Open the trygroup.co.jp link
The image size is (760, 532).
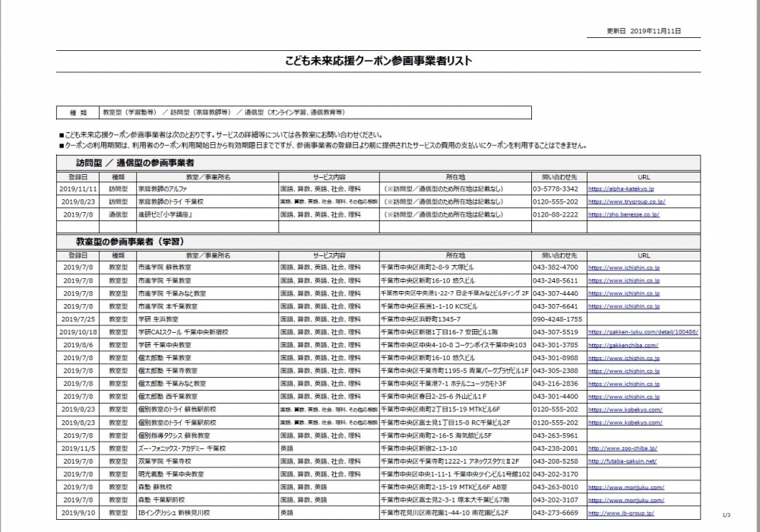627,201
